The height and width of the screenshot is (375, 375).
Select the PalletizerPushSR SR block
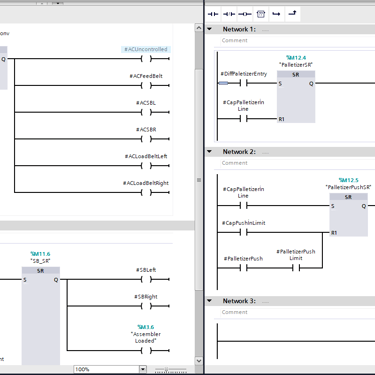click(x=349, y=215)
